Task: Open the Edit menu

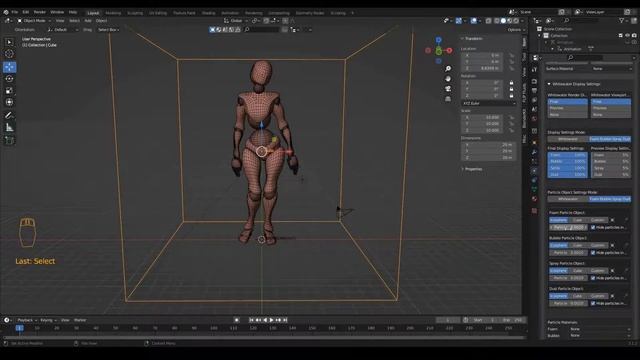Action: (x=26, y=12)
